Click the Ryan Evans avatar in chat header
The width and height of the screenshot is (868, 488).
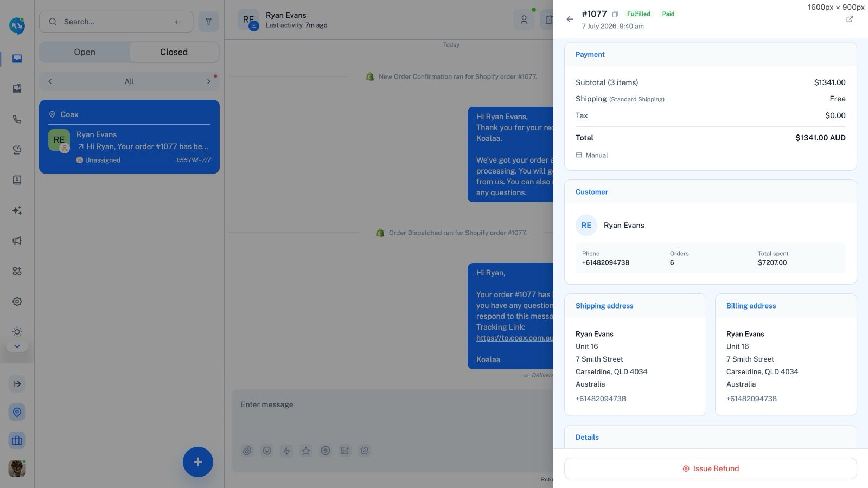(x=248, y=20)
